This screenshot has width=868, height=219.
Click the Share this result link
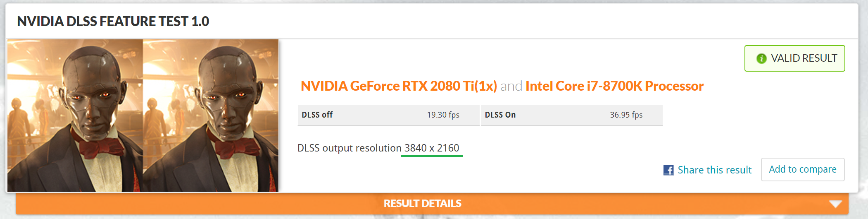pos(714,170)
